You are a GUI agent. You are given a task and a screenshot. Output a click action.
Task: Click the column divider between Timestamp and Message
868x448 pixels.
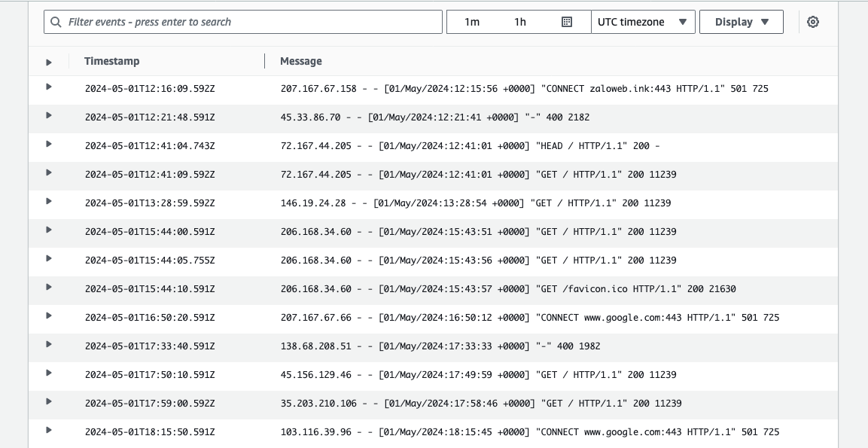click(264, 61)
